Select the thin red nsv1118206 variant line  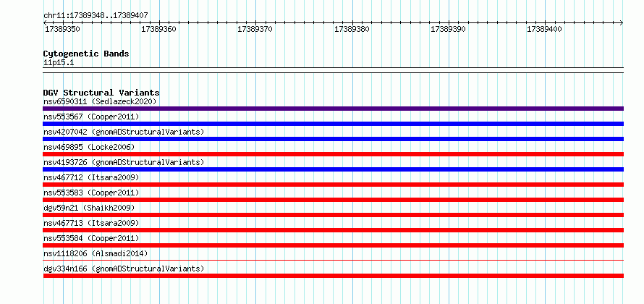(333, 260)
